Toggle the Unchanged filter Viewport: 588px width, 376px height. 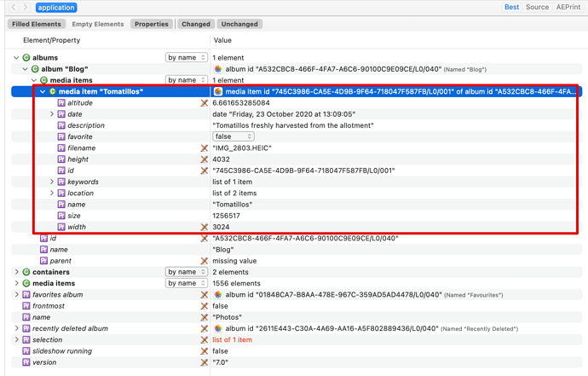click(x=239, y=24)
